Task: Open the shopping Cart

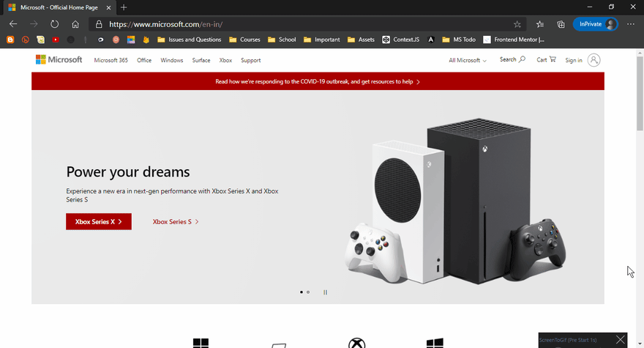Action: (x=546, y=59)
